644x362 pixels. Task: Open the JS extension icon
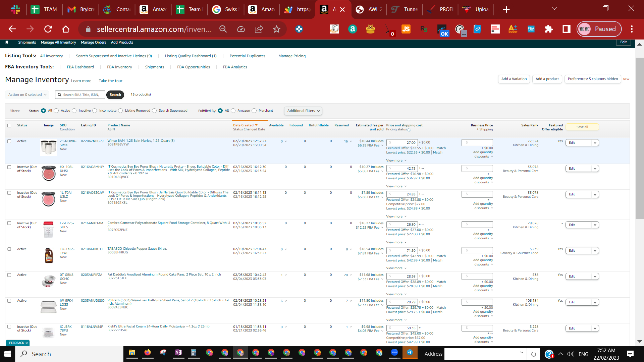click(x=406, y=29)
